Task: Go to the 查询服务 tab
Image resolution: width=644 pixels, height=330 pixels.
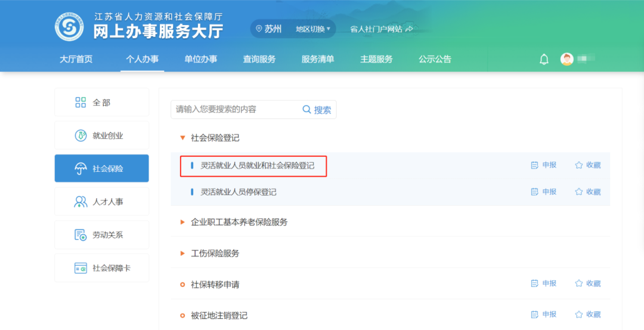Action: point(259,59)
